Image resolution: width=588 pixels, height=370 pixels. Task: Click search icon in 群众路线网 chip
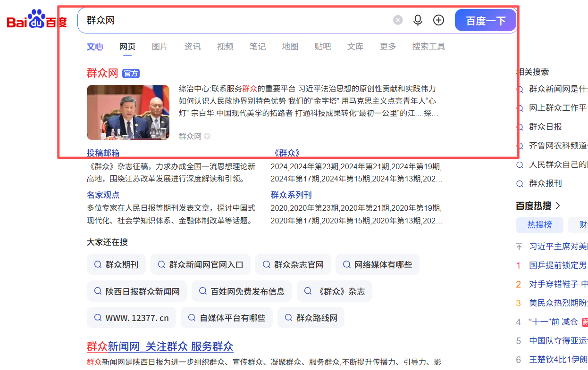pyautogui.click(x=288, y=318)
